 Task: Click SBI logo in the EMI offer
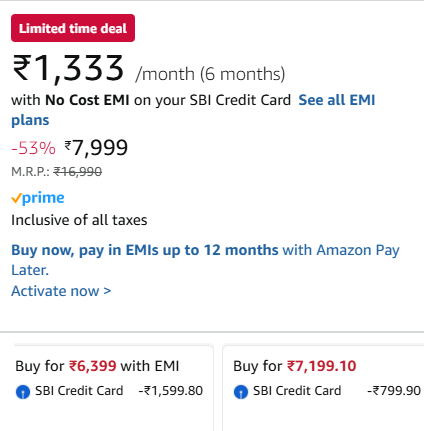(x=23, y=392)
